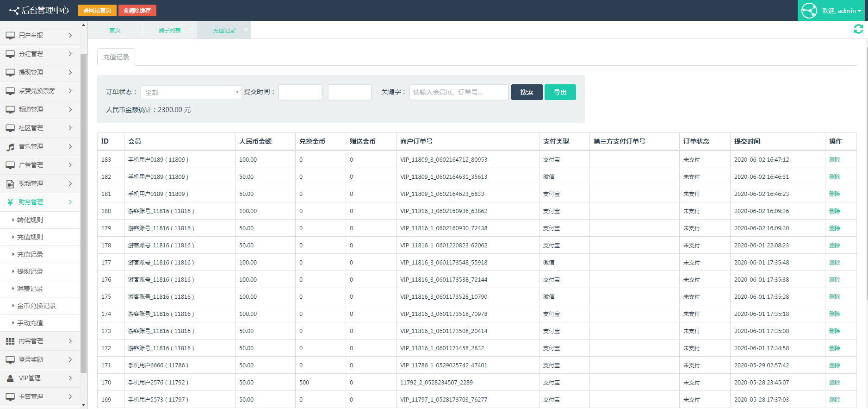The height and width of the screenshot is (409, 868).
Task: Select the 充值记录 top tab
Action: (224, 30)
